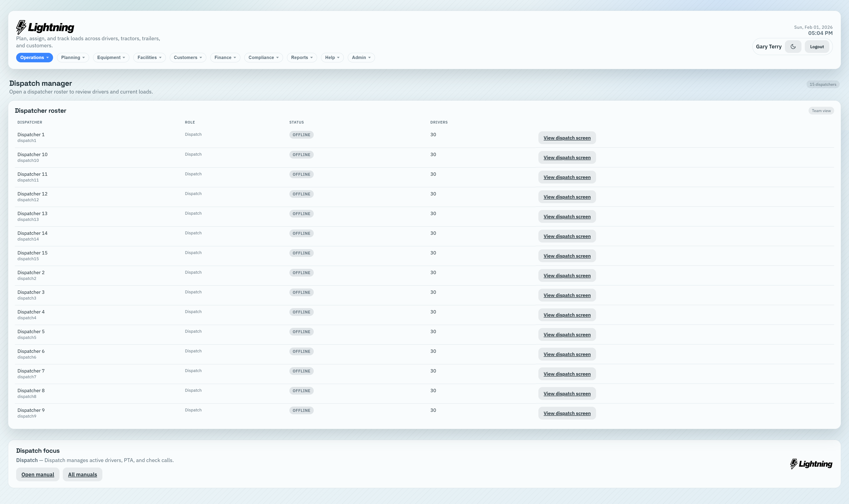This screenshot has height=504, width=849.
Task: Open the Dispatch manual
Action: (37, 474)
